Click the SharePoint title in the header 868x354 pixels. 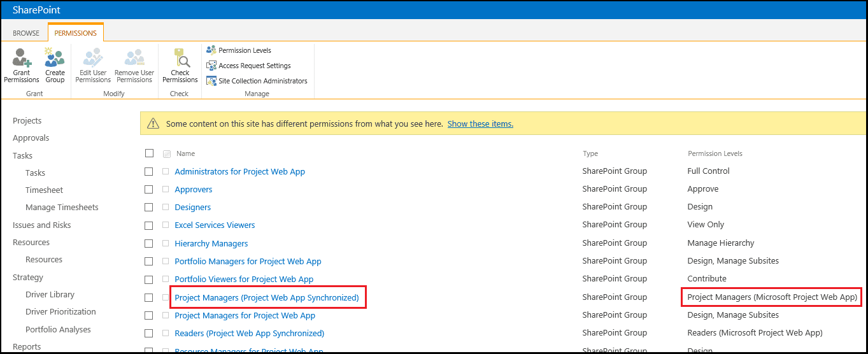[37, 10]
